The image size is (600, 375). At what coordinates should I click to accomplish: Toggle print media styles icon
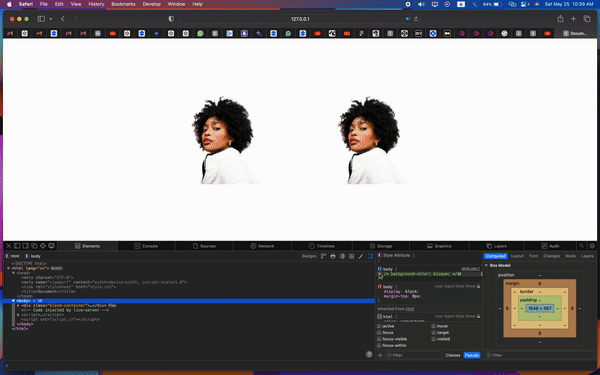333,256
